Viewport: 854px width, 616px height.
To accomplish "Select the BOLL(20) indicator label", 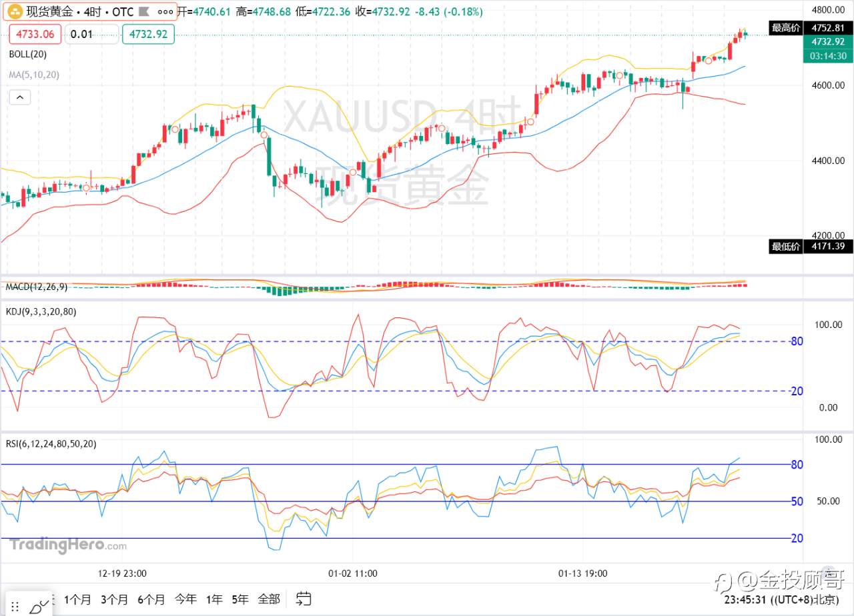I will pyautogui.click(x=28, y=54).
